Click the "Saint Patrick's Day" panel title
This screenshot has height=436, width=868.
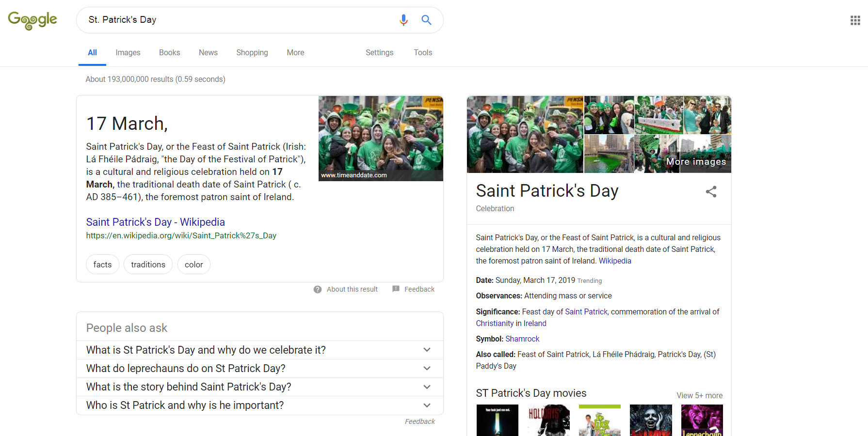(x=547, y=191)
